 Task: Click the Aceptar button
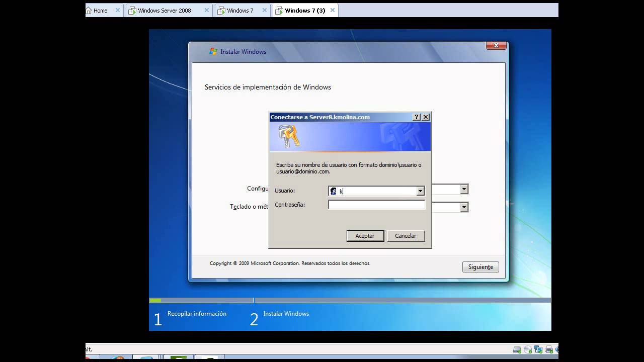tap(365, 236)
